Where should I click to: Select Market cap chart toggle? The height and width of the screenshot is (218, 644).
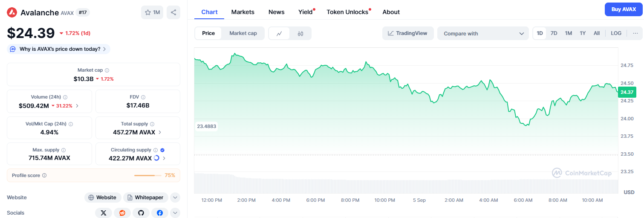(243, 33)
